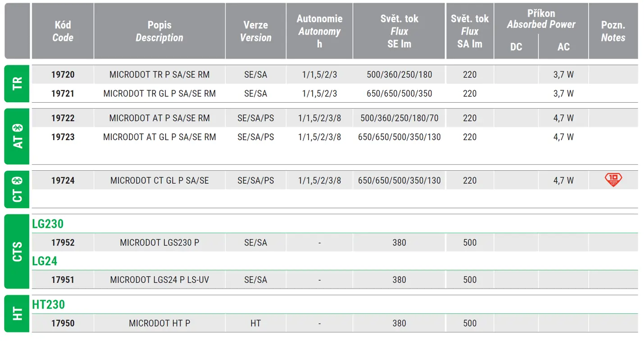This screenshot has width=644, height=341.
Task: Select the green TR side tab
Action: pyautogui.click(x=17, y=83)
